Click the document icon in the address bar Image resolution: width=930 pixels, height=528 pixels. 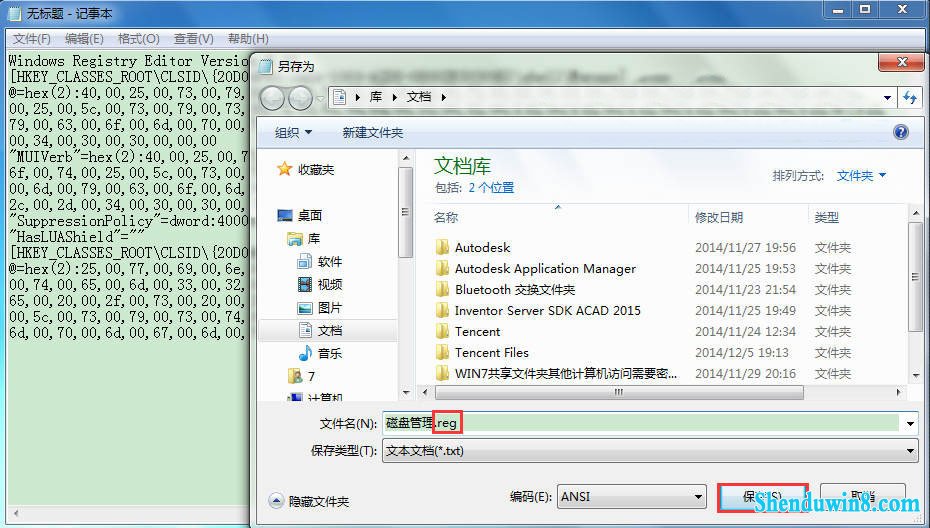click(339, 97)
